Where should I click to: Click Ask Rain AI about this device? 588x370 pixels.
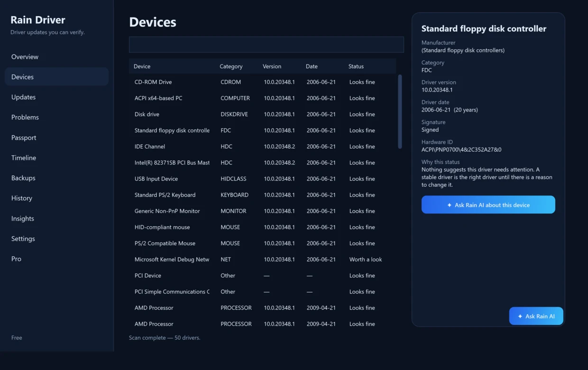[488, 204]
